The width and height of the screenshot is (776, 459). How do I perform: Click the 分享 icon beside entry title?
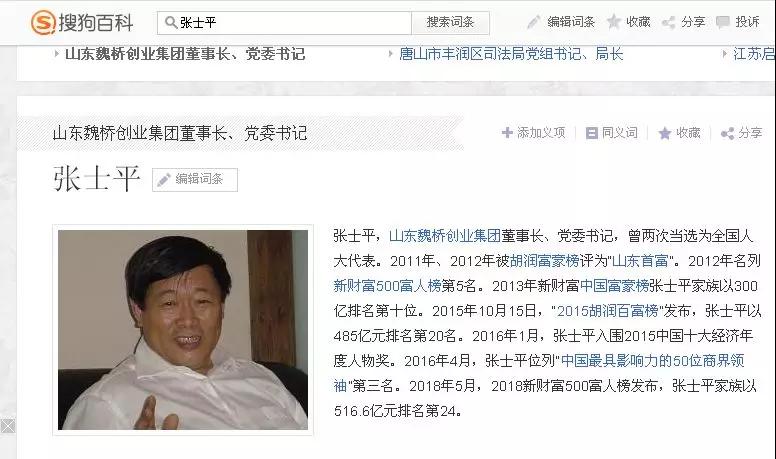coord(728,133)
